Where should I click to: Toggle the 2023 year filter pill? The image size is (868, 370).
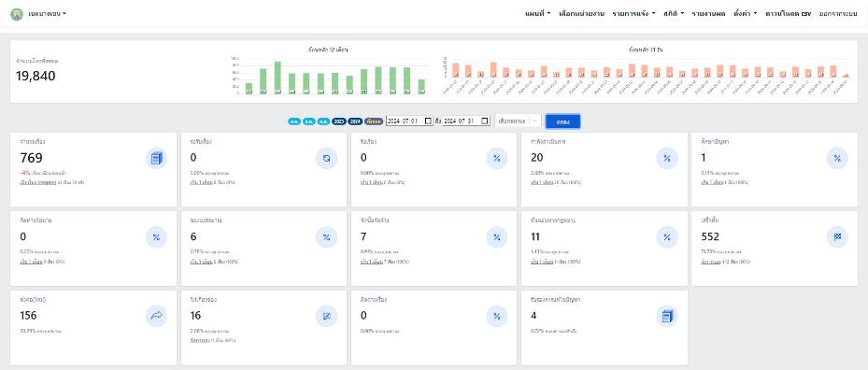339,121
